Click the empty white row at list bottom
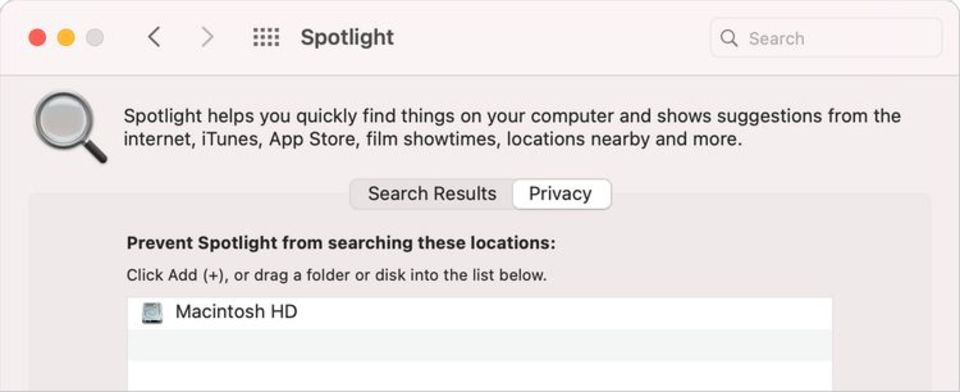 point(479,375)
